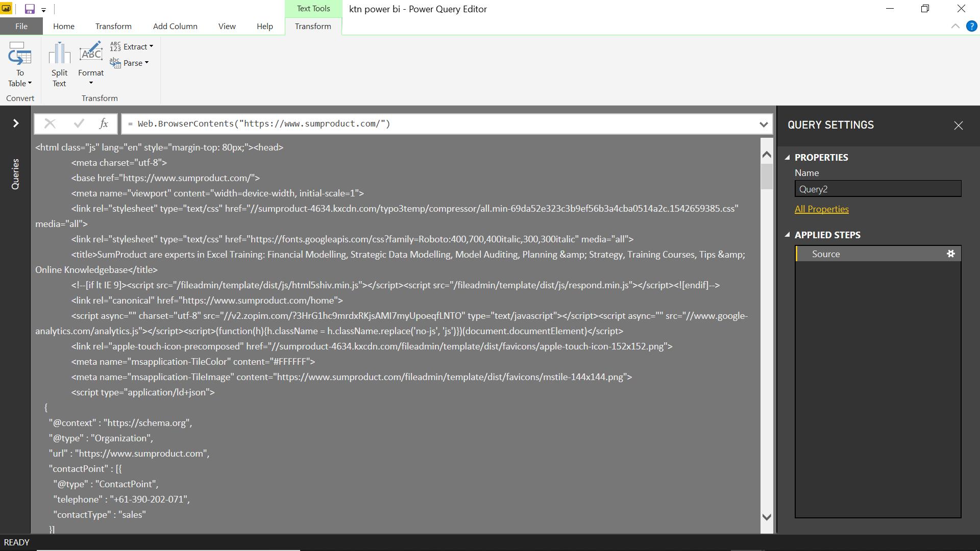Click the Text Tools contextual label
The width and height of the screenshot is (980, 551).
coord(313,9)
